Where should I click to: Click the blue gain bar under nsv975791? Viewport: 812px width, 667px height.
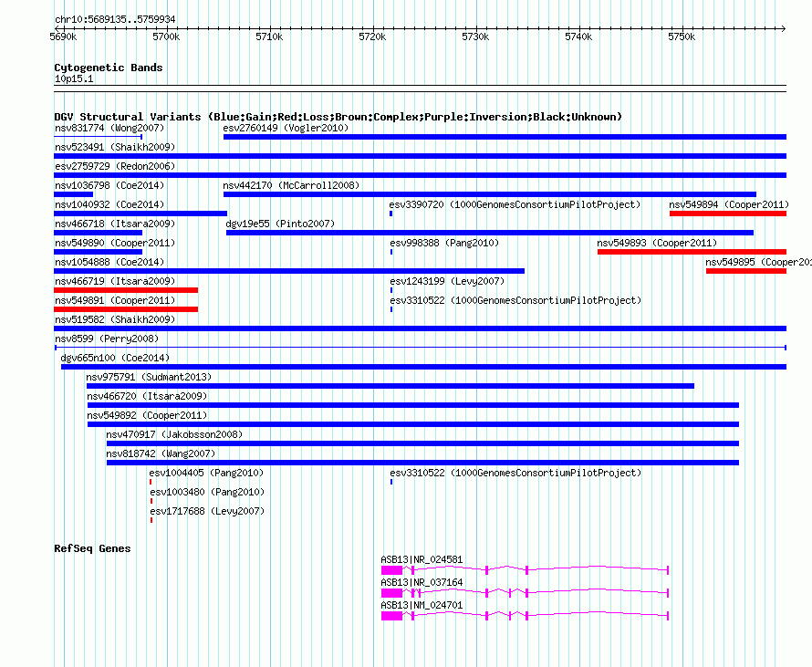[390, 386]
